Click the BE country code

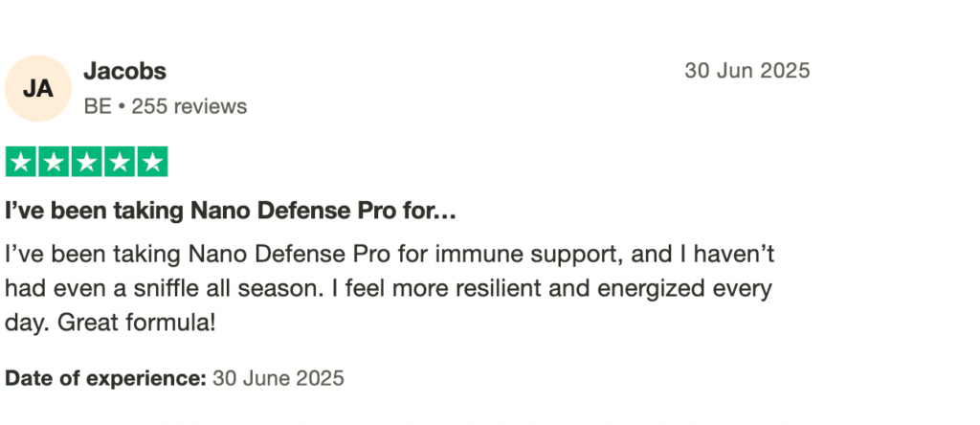coord(98,106)
